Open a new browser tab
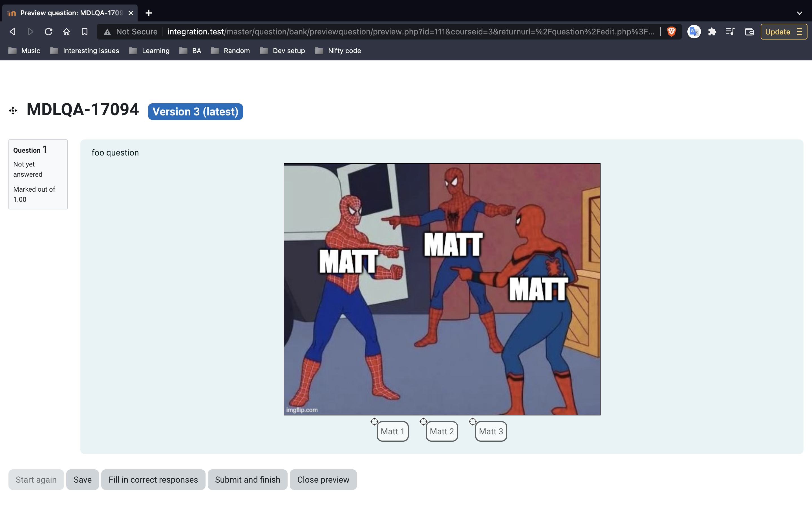Viewport: 812px width, 508px height. (x=149, y=13)
